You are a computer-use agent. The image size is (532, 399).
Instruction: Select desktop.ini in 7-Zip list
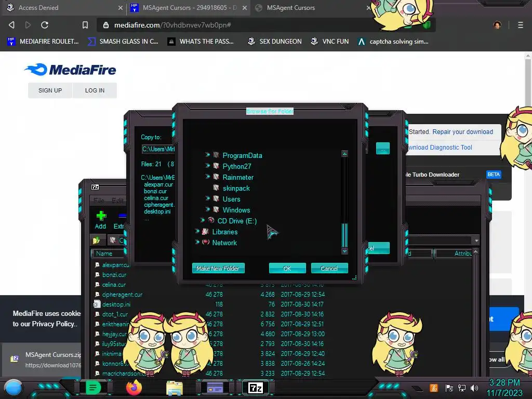coord(116,304)
